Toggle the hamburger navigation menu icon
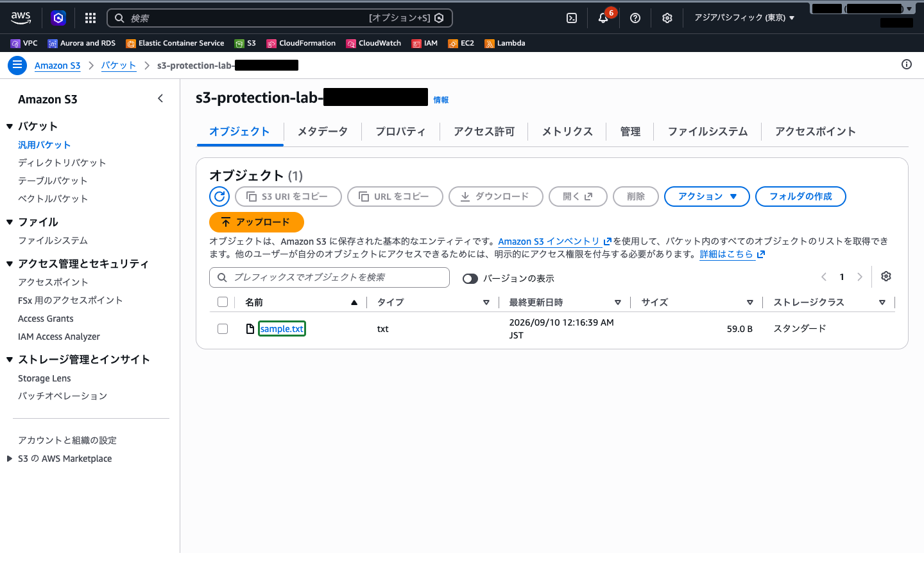Image resolution: width=924 pixels, height=578 pixels. click(x=17, y=65)
